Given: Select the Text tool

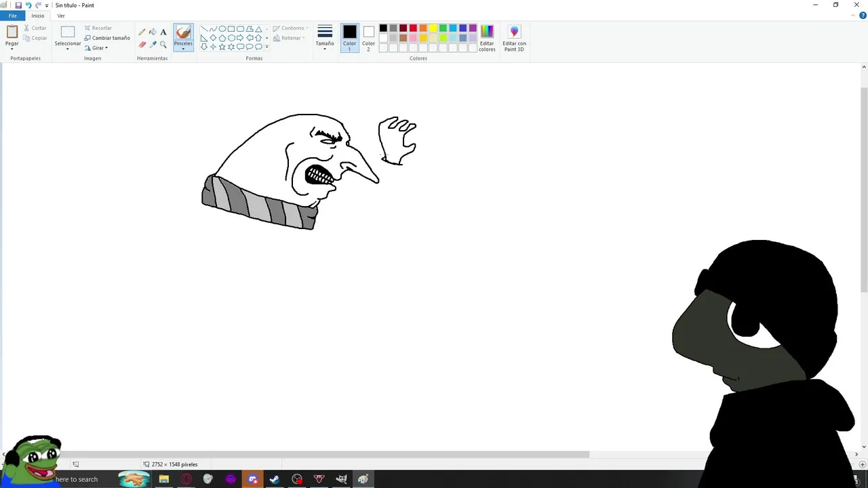Looking at the screenshot, I should pos(163,32).
